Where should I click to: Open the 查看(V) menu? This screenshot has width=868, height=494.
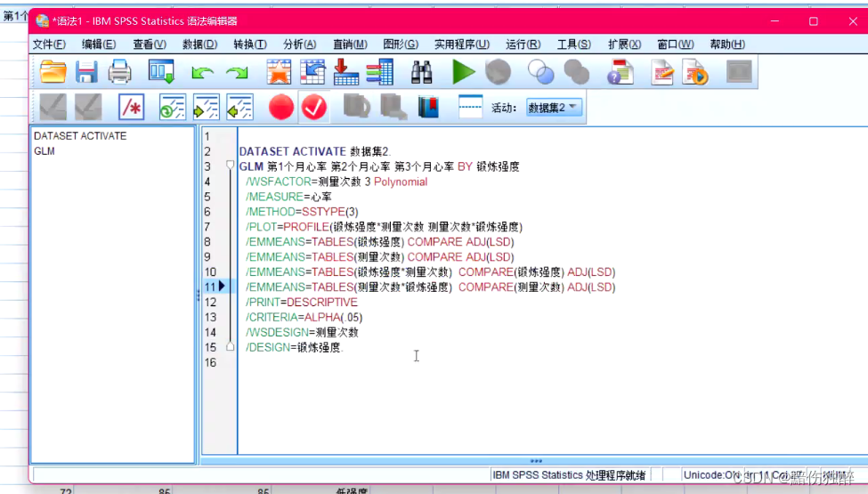tap(150, 45)
